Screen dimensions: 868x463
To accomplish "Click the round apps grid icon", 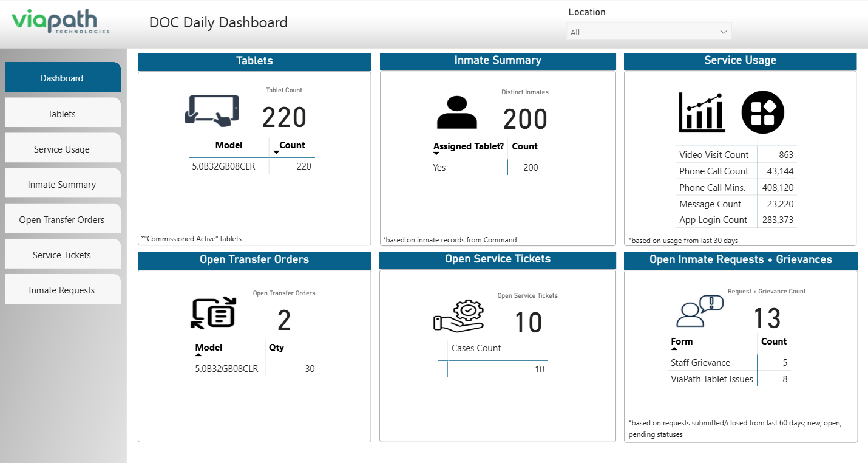I will [x=762, y=112].
